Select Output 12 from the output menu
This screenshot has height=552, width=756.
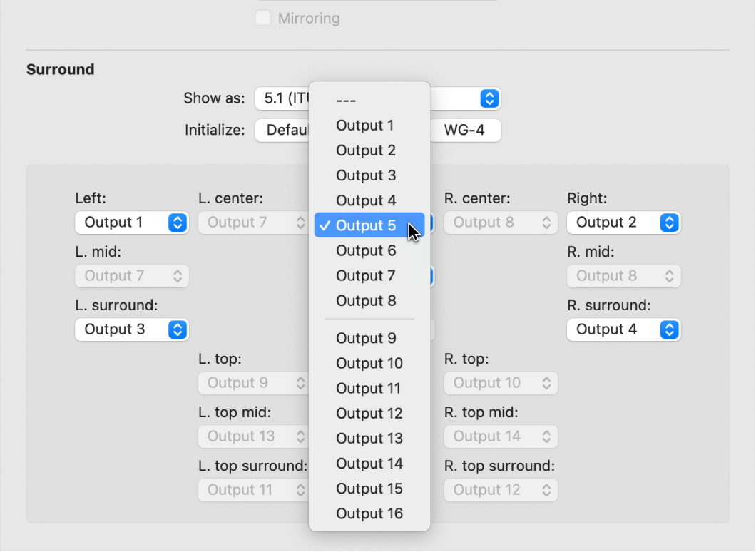[369, 413]
